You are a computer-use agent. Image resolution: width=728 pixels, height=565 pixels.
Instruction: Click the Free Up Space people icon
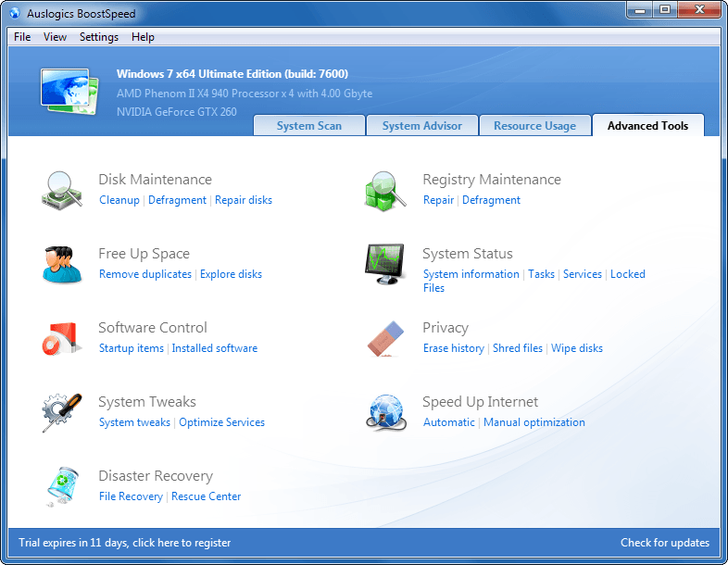pyautogui.click(x=63, y=263)
